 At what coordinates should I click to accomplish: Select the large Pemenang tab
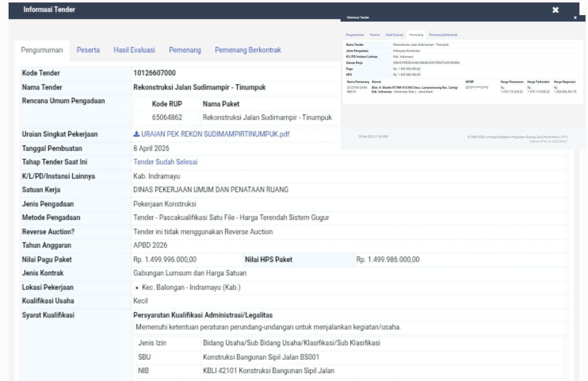click(185, 50)
